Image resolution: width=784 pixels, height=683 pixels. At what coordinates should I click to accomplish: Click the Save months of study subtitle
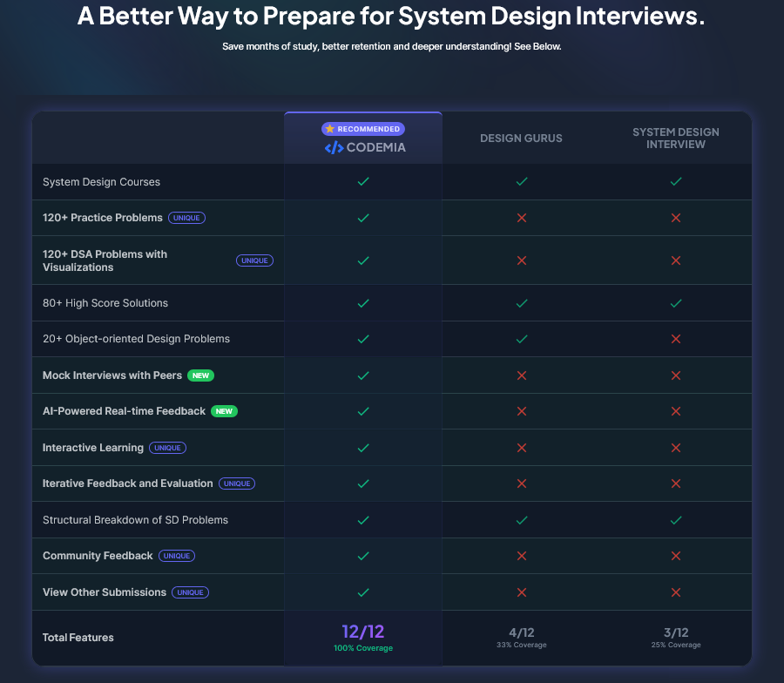coord(391,46)
